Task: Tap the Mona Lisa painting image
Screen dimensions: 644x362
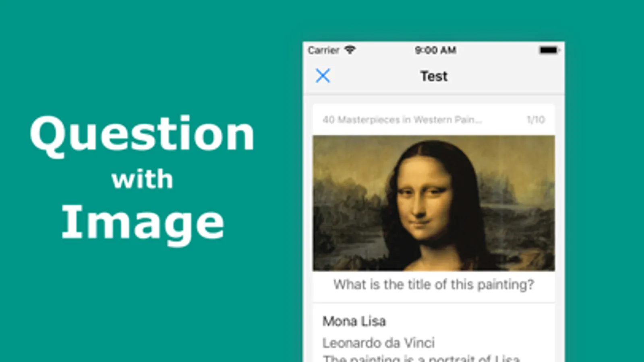Action: coord(434,203)
